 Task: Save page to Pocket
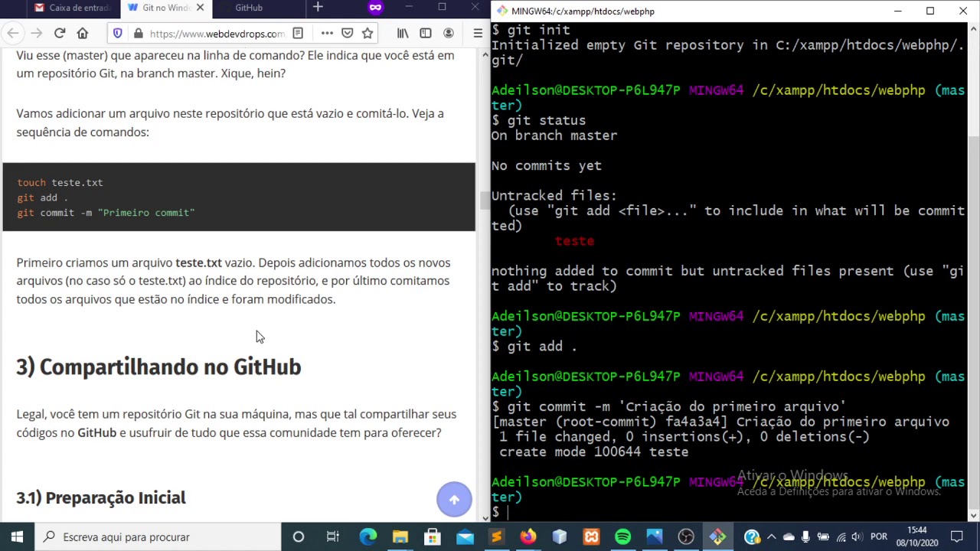point(348,33)
